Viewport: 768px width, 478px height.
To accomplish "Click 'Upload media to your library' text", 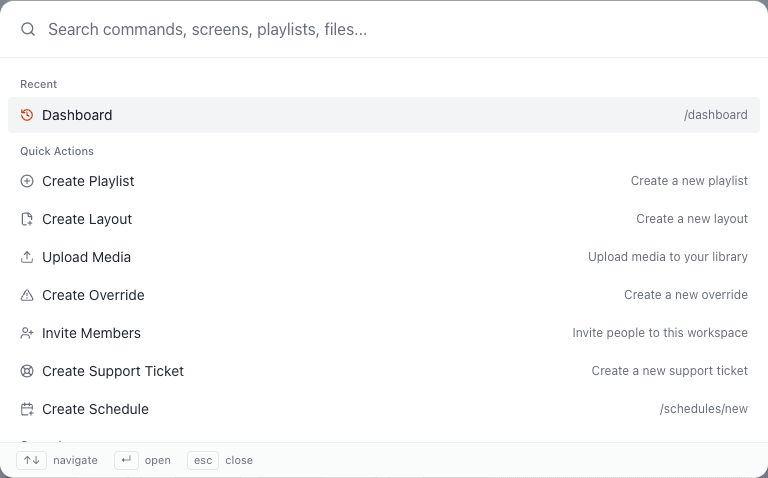I will [668, 257].
